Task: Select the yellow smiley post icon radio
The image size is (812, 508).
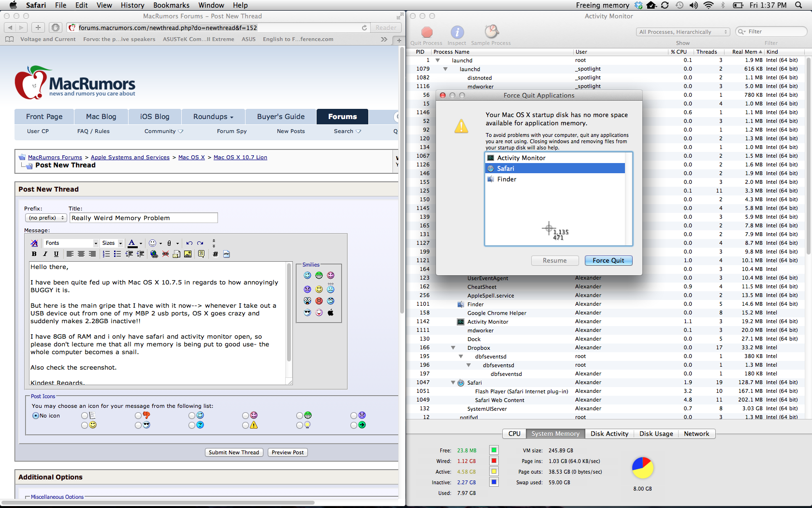Action: [x=85, y=425]
